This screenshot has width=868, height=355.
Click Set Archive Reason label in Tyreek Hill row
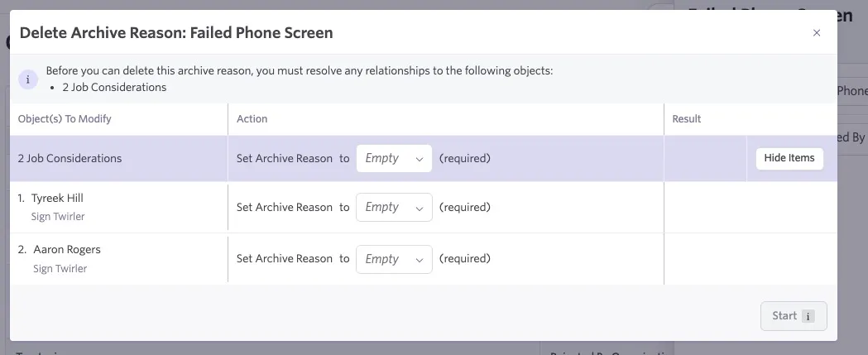pyautogui.click(x=285, y=207)
